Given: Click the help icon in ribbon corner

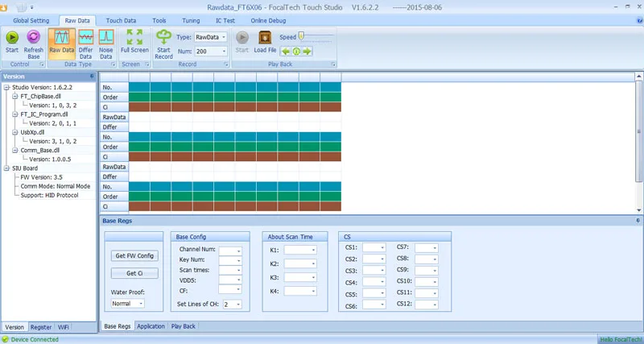Looking at the screenshot, I should pos(639,20).
